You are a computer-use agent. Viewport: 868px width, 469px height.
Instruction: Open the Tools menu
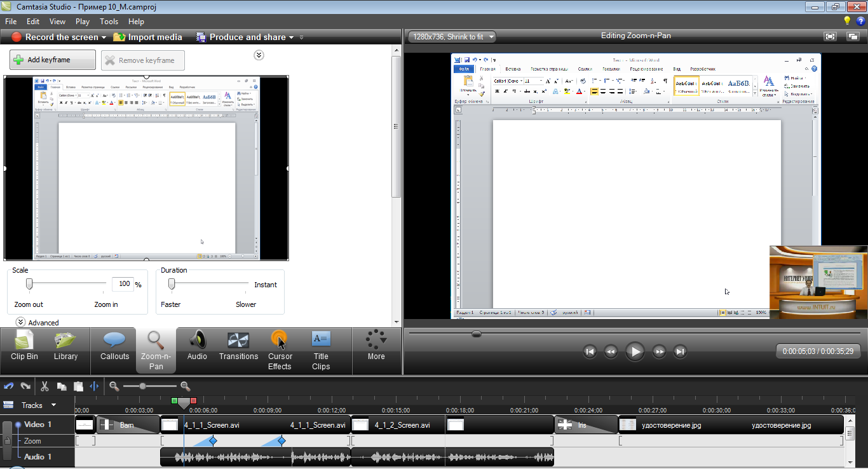click(x=109, y=22)
